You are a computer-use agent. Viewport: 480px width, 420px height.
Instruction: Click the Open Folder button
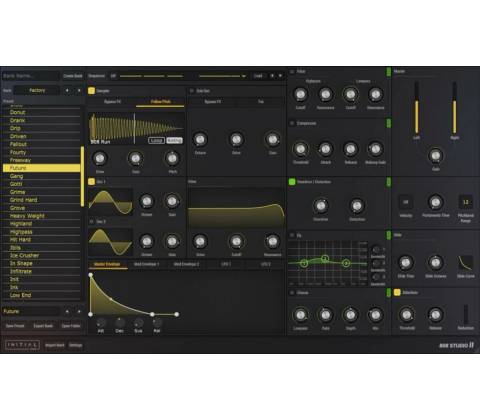(x=71, y=326)
